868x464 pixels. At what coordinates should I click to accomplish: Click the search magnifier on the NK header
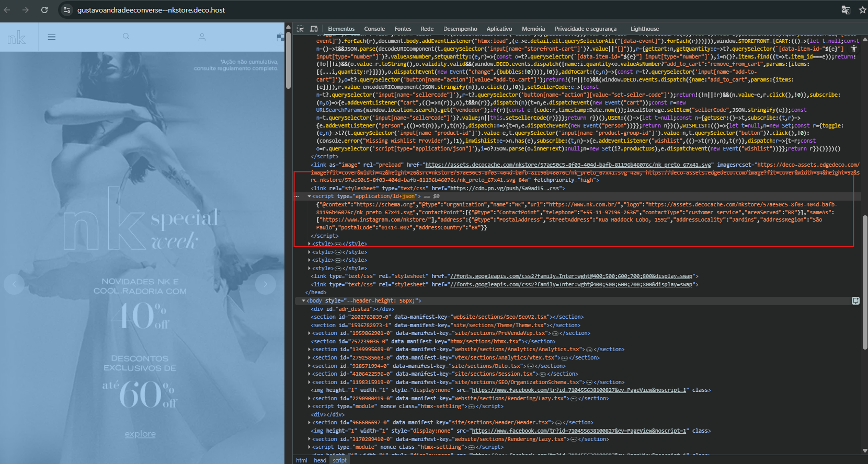(126, 37)
